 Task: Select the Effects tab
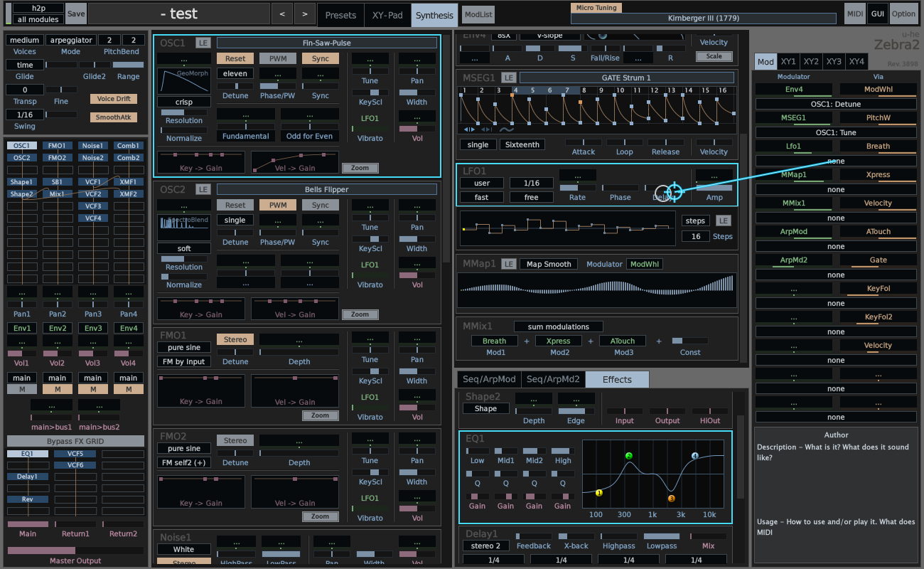(x=617, y=379)
